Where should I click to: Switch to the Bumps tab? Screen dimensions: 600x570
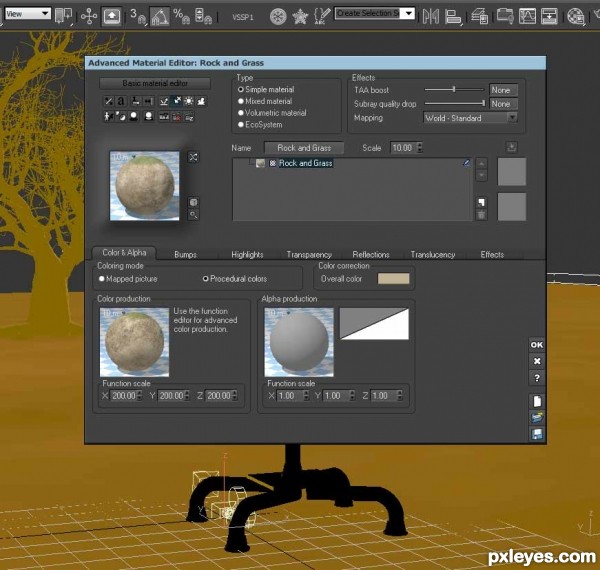[x=185, y=254]
